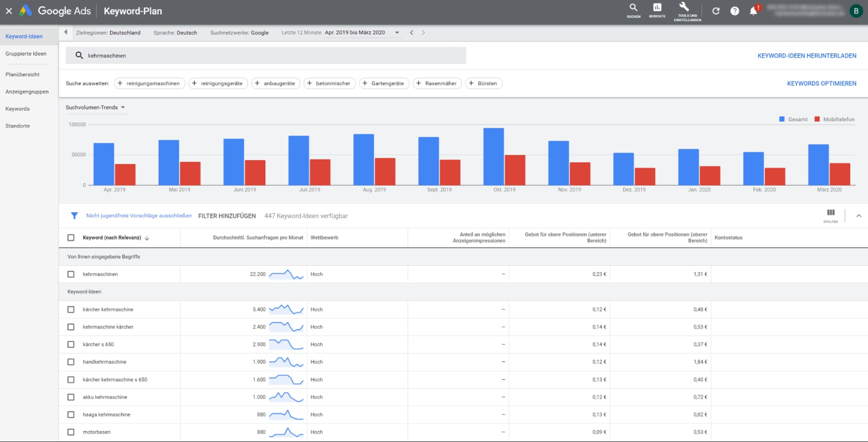Open the help question mark icon
This screenshot has height=442, width=868.
pyautogui.click(x=734, y=11)
